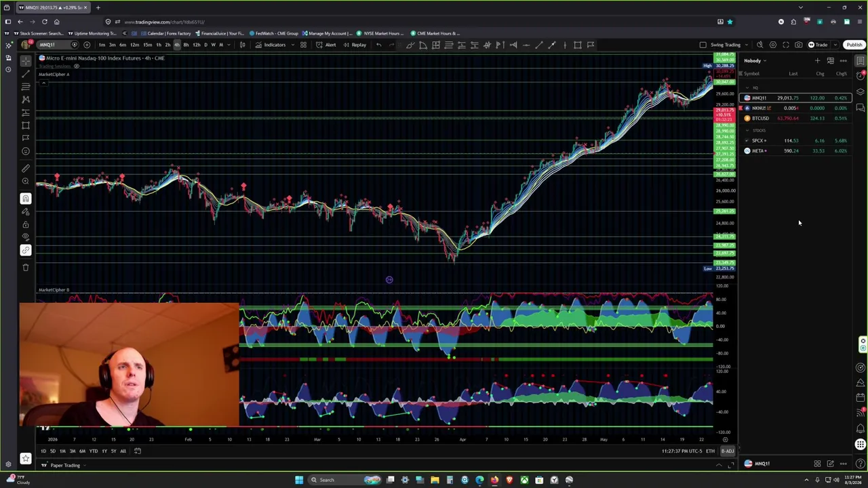The height and width of the screenshot is (488, 868).
Task: Select META in the watchlist
Action: (796, 150)
